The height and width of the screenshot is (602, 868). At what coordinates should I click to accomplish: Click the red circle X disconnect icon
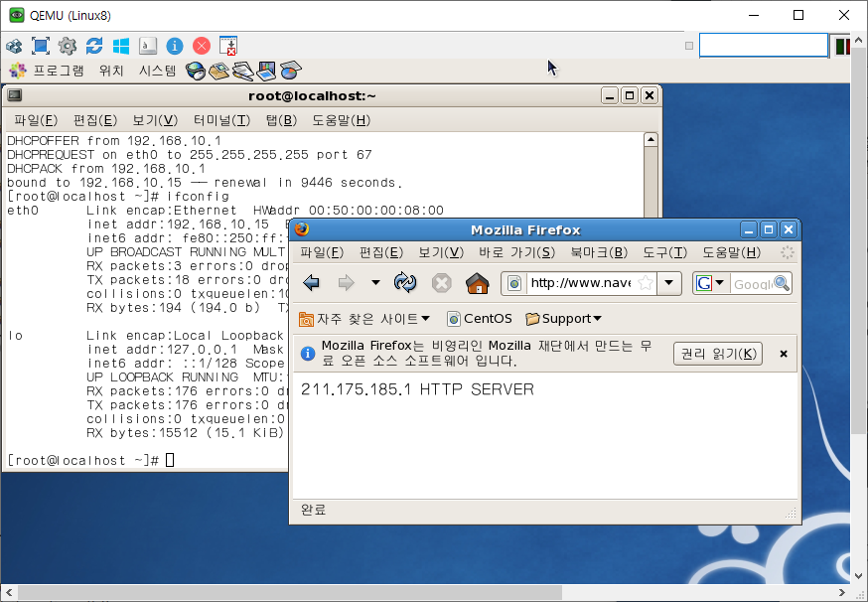click(202, 46)
